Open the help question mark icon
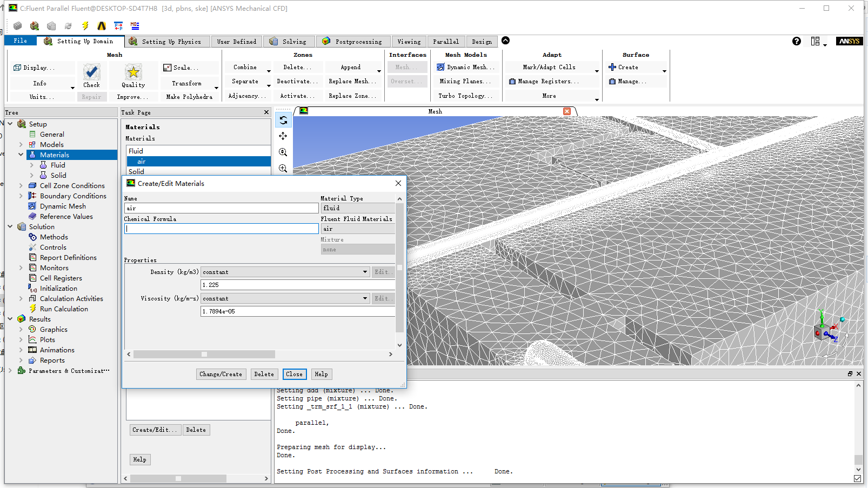The height and width of the screenshot is (488, 868). pos(797,41)
